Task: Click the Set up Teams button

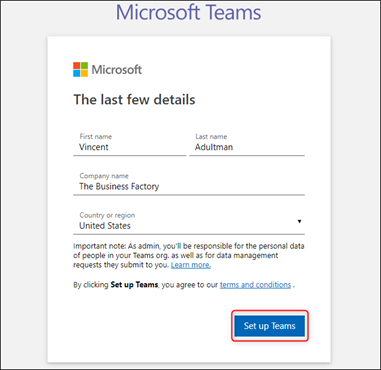Action: point(269,326)
